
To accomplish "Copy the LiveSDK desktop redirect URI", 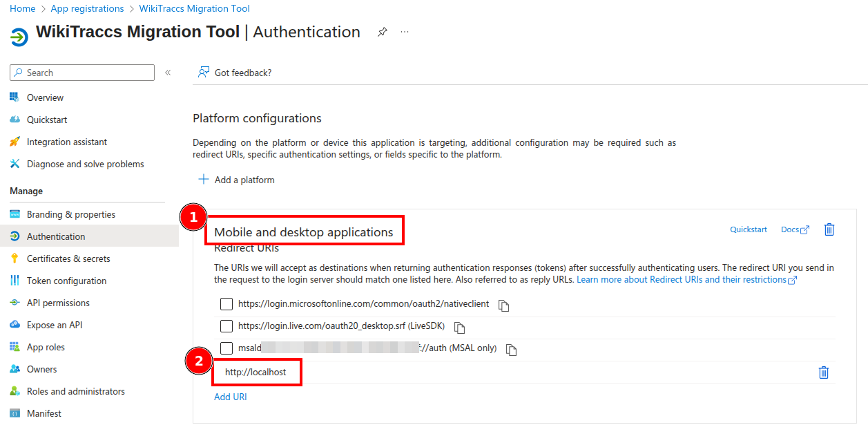I will point(460,327).
